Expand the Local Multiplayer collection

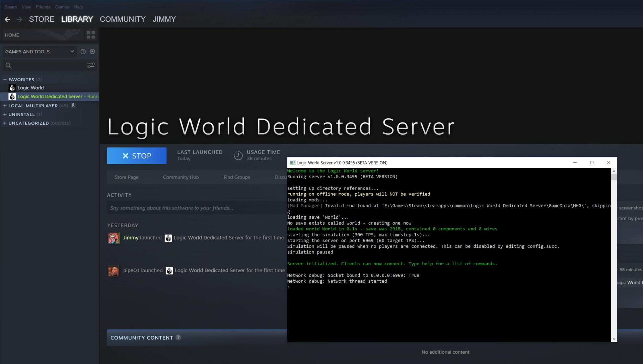[x=5, y=106]
